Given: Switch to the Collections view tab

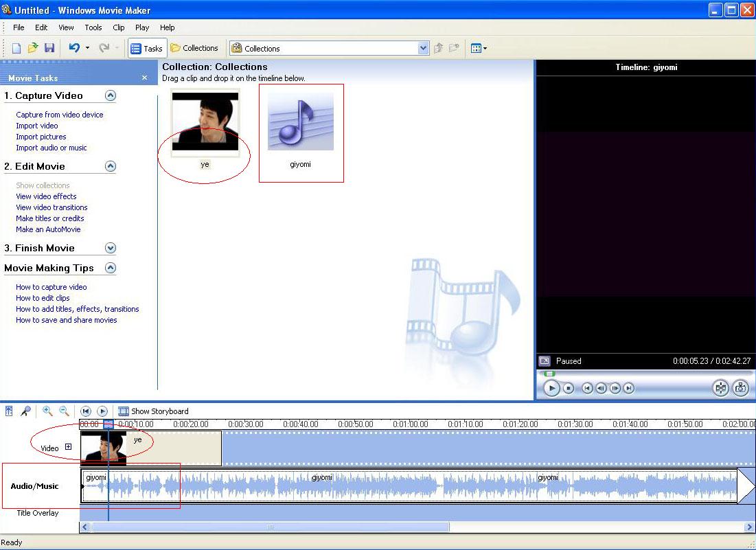Looking at the screenshot, I should (195, 47).
